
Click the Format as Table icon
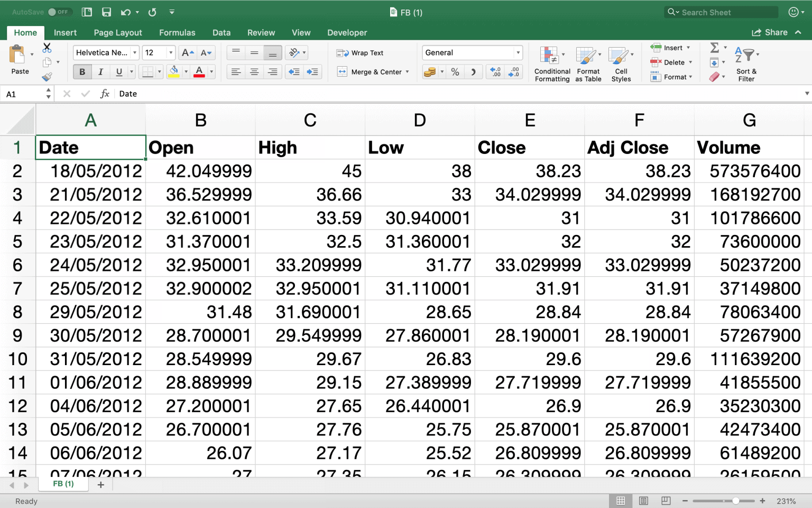click(588, 62)
